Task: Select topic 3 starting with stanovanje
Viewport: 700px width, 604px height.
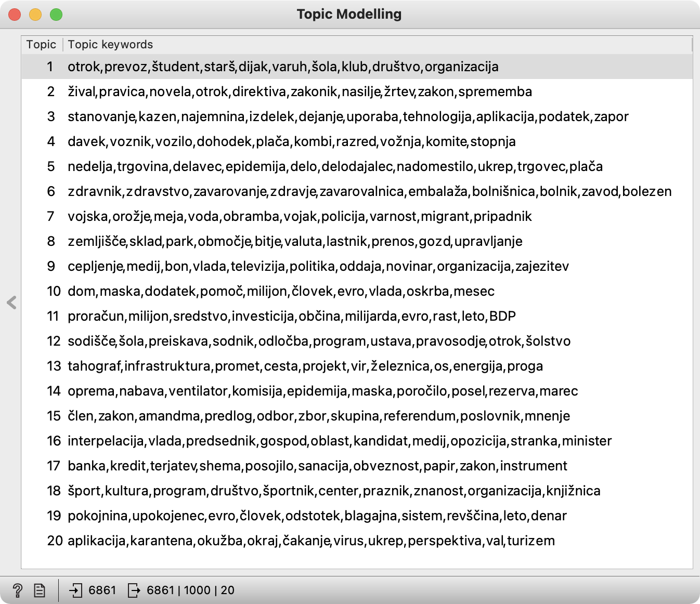Action: pos(348,116)
